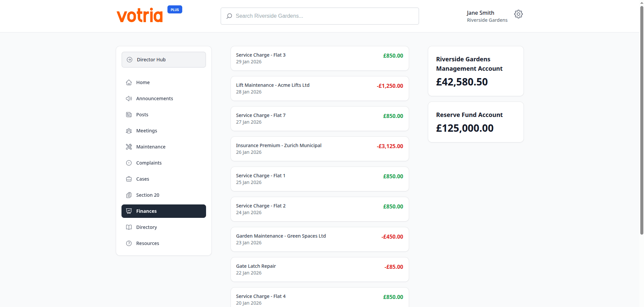The height and width of the screenshot is (307, 644).
Task: Select the Home icon in the sidebar
Action: point(129,82)
